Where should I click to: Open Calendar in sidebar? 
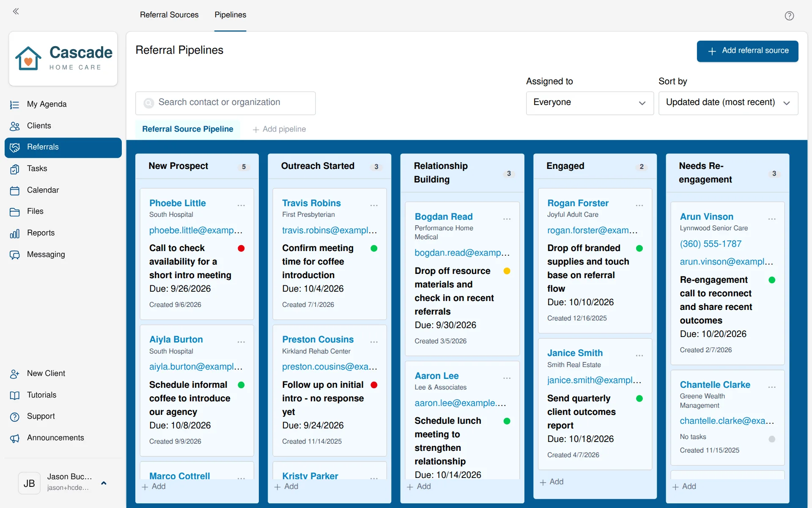[x=63, y=190]
